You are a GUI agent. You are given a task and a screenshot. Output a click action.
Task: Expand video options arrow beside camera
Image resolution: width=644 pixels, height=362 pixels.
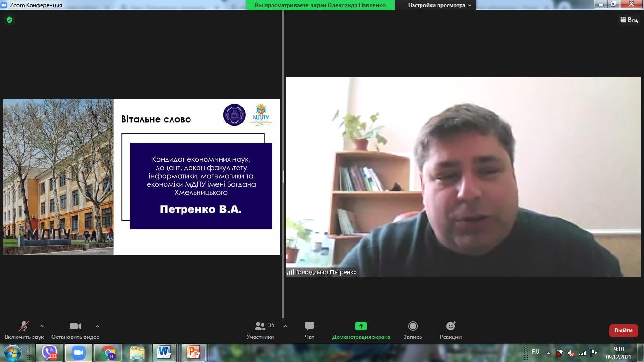(98, 326)
